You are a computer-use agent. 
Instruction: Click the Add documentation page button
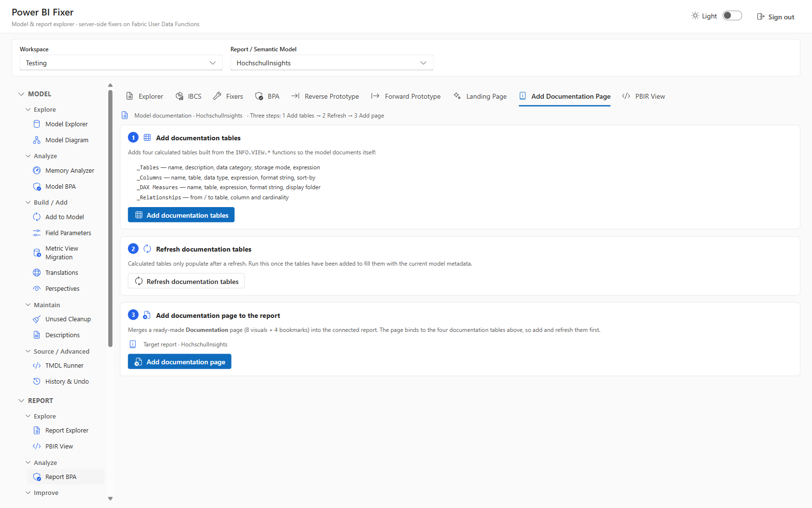(180, 361)
